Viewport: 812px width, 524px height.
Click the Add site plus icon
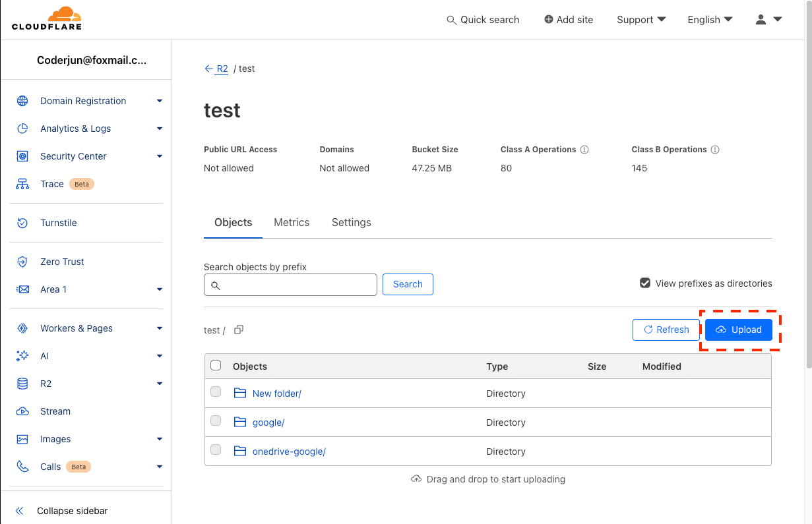coord(548,20)
